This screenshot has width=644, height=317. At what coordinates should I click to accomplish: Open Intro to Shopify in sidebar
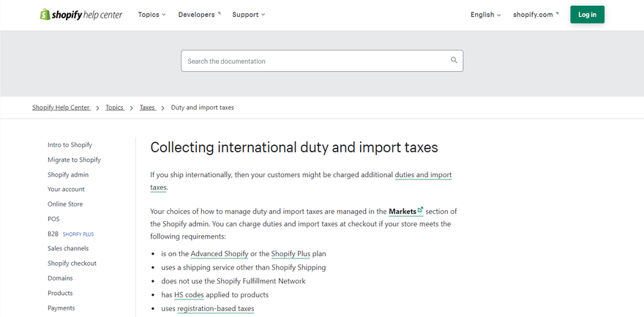point(70,145)
